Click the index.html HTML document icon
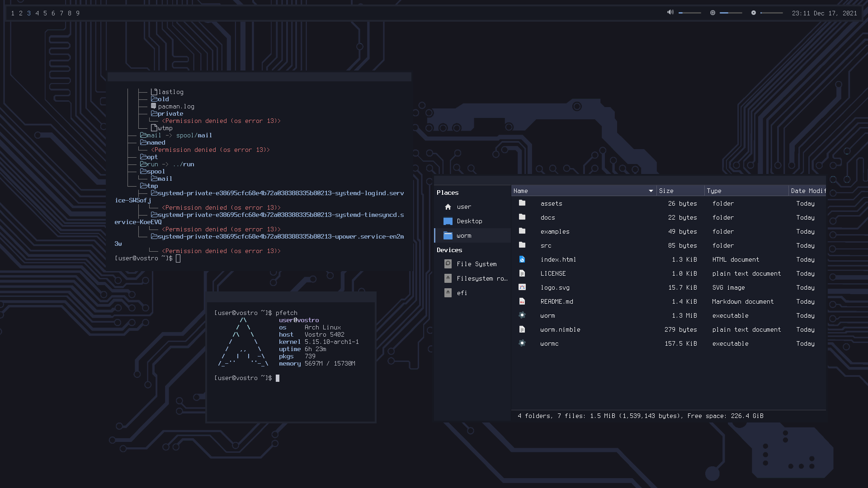Image resolution: width=868 pixels, height=488 pixels. (x=522, y=259)
